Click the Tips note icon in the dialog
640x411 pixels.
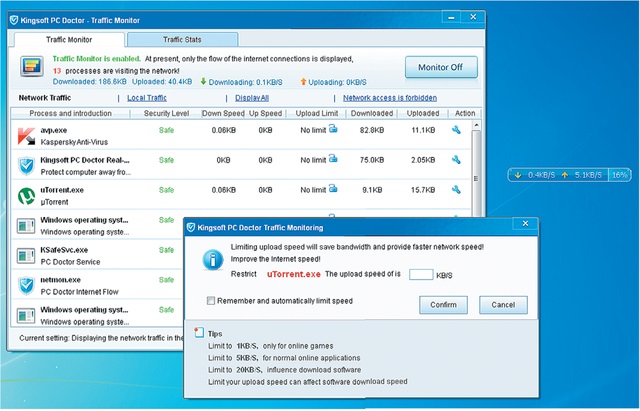(x=199, y=333)
